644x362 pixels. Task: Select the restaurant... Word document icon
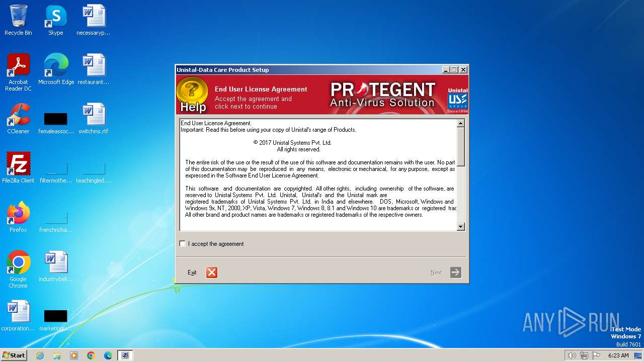click(x=94, y=70)
